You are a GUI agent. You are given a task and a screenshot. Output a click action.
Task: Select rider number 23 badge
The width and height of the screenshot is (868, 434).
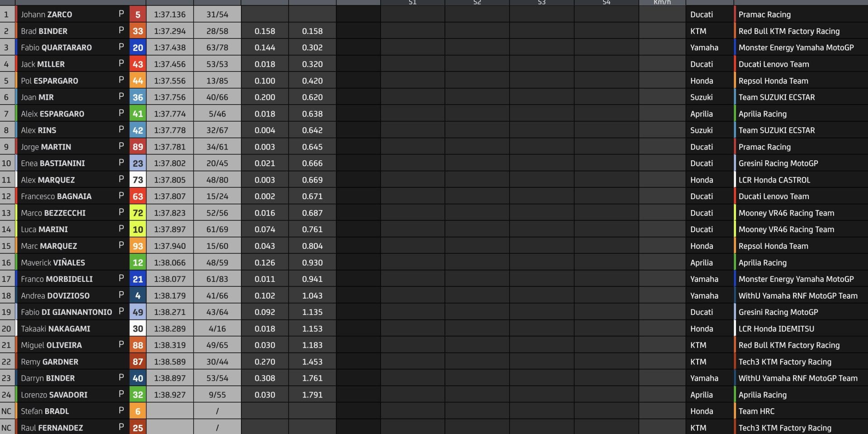pos(137,163)
